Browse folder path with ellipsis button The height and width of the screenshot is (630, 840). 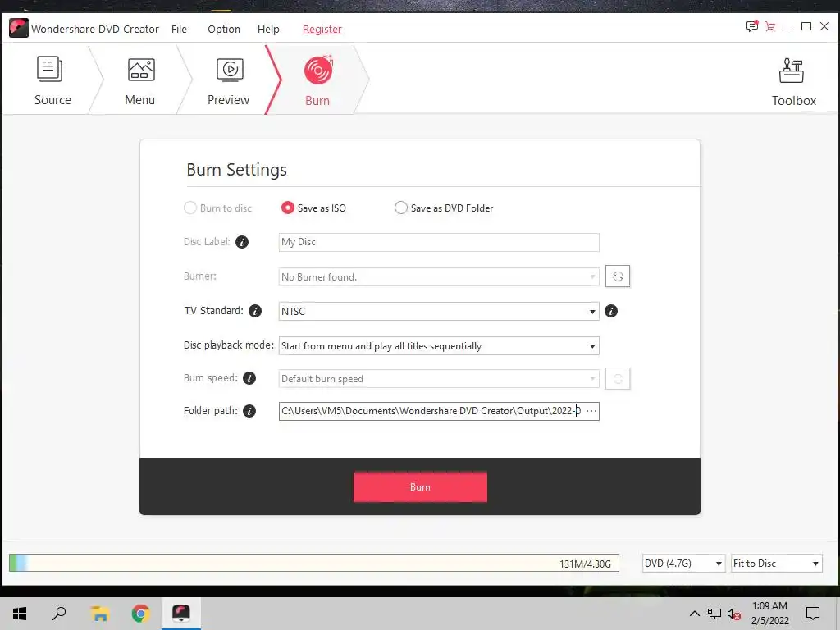coord(591,412)
